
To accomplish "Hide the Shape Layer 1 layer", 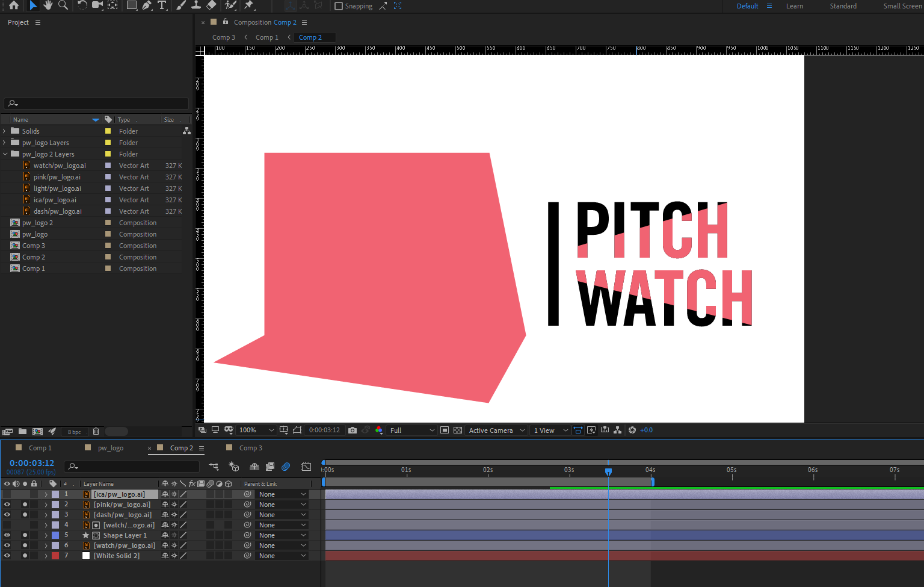I will pyautogui.click(x=7, y=535).
